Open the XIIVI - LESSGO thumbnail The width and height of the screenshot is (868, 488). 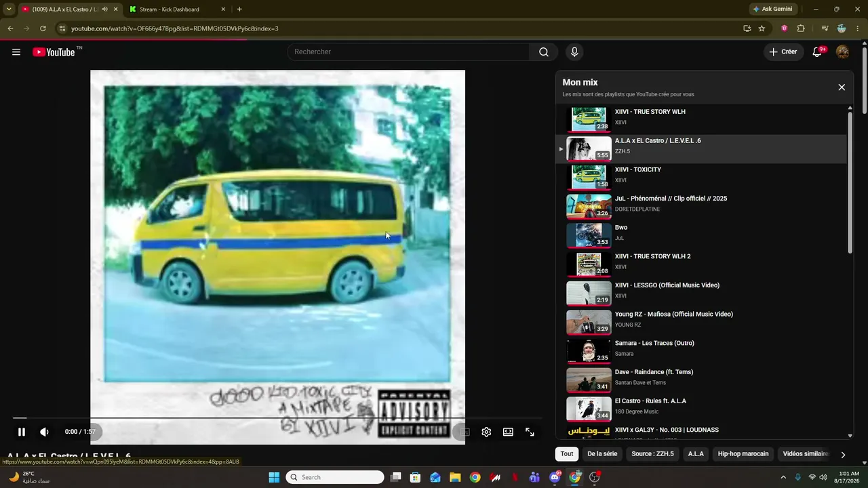(x=589, y=293)
